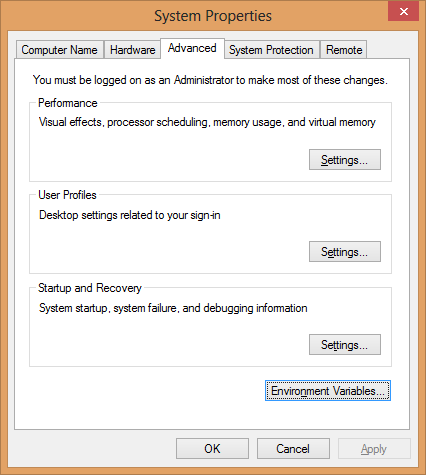
Task: Close the System Properties window
Action: [x=403, y=12]
